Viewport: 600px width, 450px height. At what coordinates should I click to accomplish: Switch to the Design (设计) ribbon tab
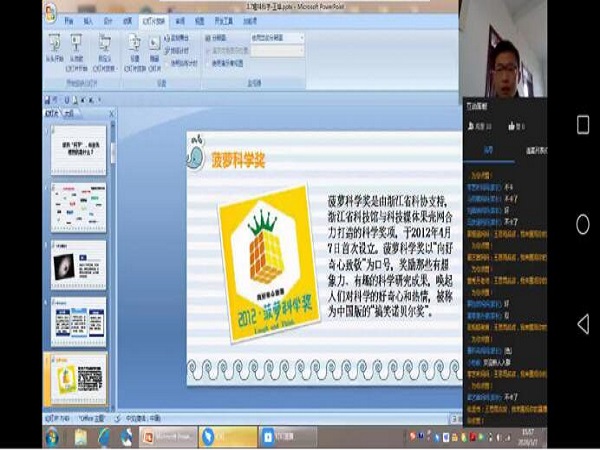108,21
